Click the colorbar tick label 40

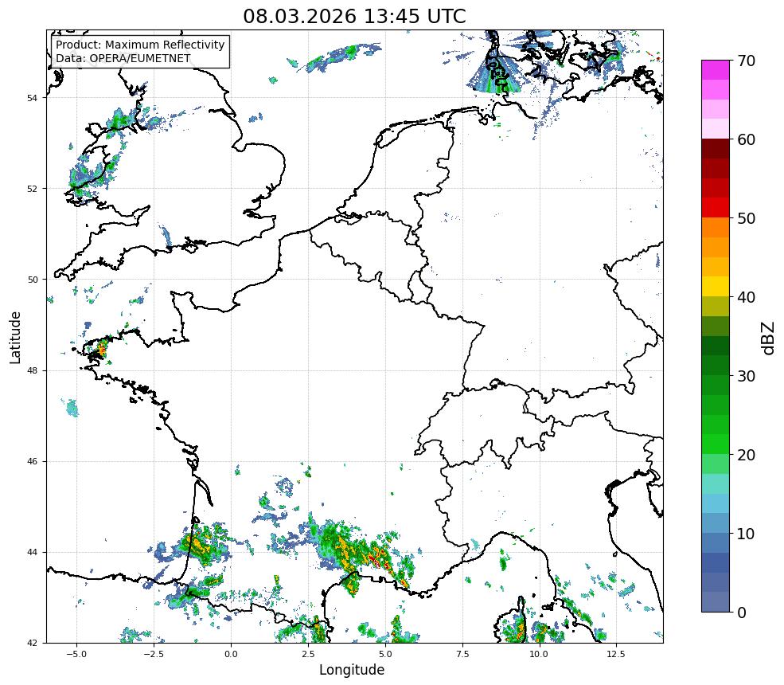pyautogui.click(x=746, y=297)
